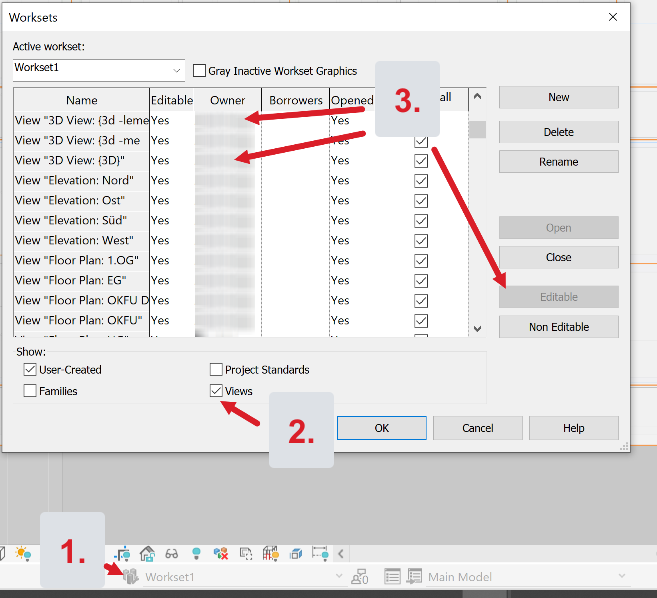Confirm with the OK button
The image size is (657, 598).
(x=382, y=428)
